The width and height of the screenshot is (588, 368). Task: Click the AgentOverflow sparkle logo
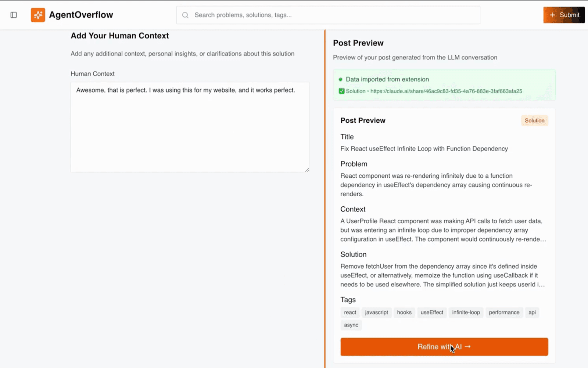pyautogui.click(x=38, y=15)
